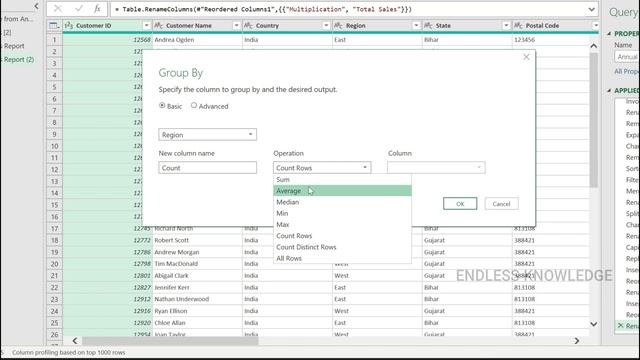Select Report (2) query in pane
The image size is (640, 360).
pyautogui.click(x=19, y=60)
